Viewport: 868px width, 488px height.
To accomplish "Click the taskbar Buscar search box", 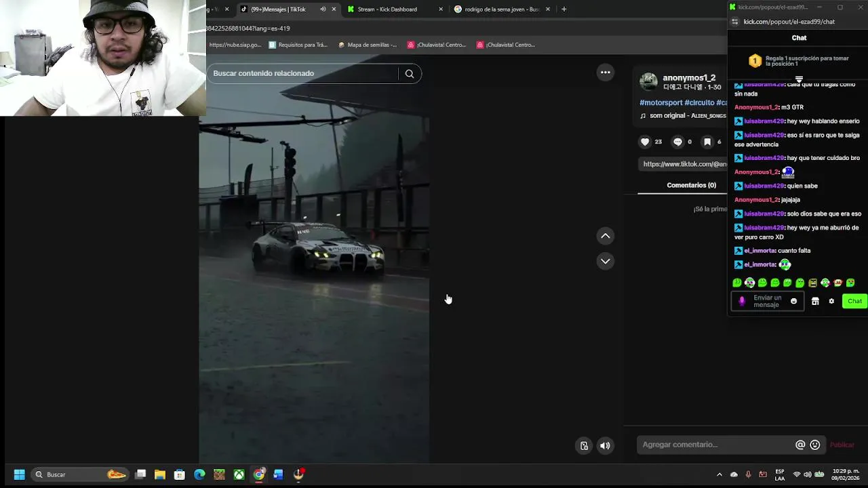I will tap(80, 474).
